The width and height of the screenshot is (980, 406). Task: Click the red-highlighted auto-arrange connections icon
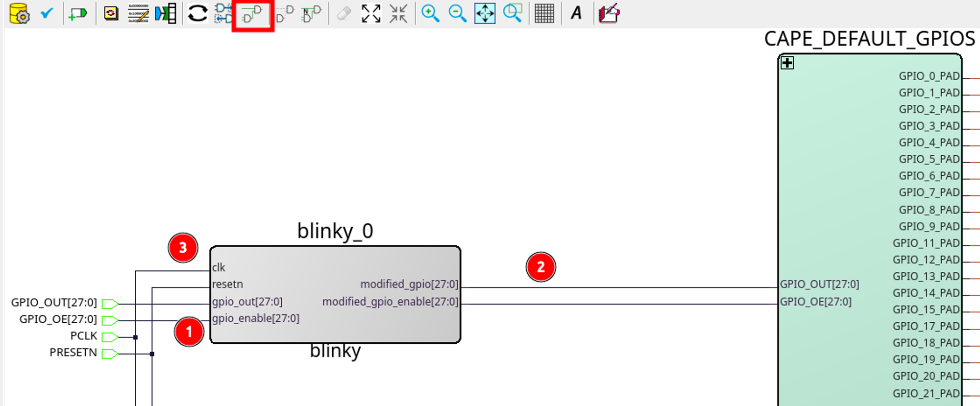pos(252,14)
